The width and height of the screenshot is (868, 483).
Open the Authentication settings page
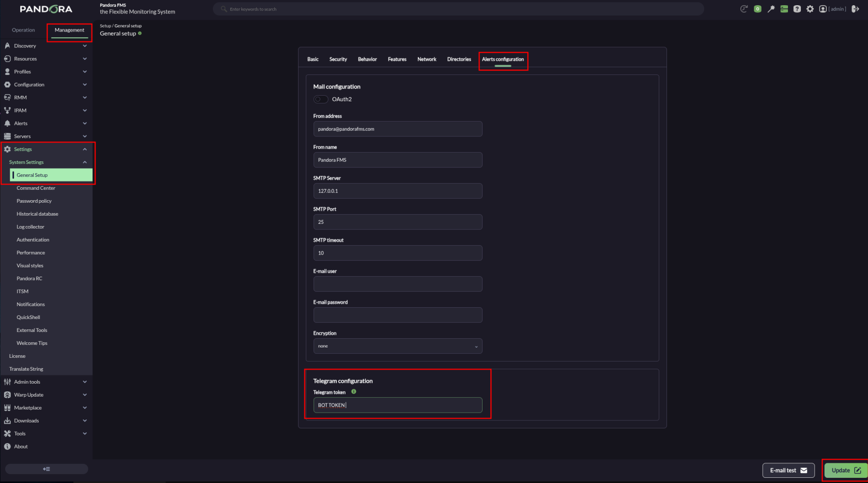(33, 240)
